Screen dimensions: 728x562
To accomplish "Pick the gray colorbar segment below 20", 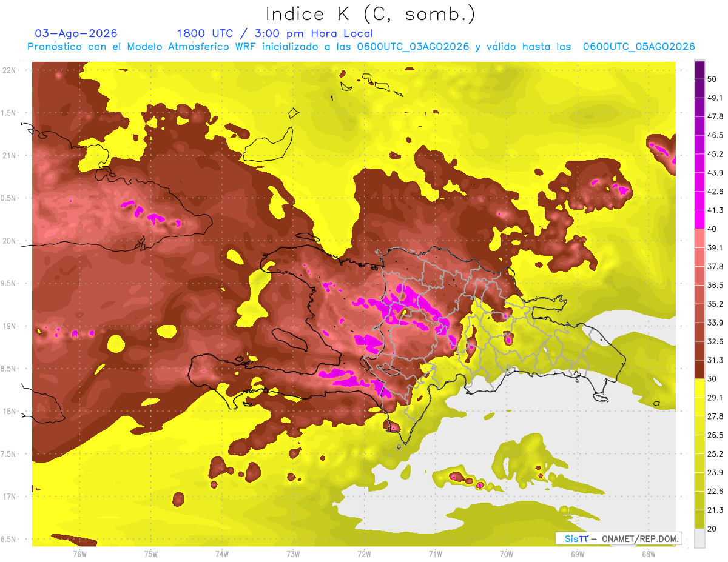I will click(700, 538).
